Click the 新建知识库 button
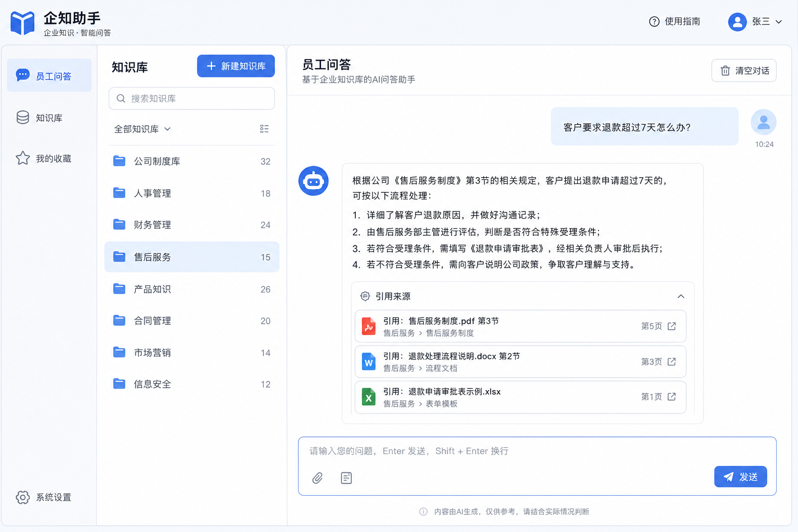This screenshot has height=532, width=798. pos(236,66)
